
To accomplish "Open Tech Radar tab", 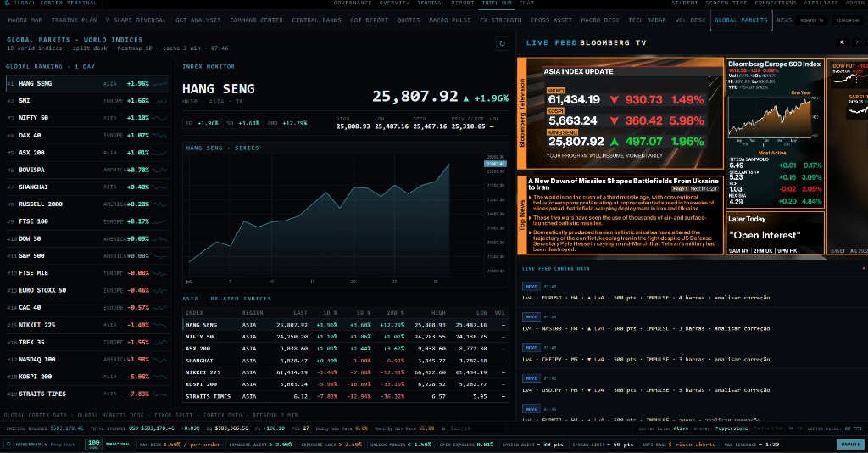I will (x=647, y=20).
